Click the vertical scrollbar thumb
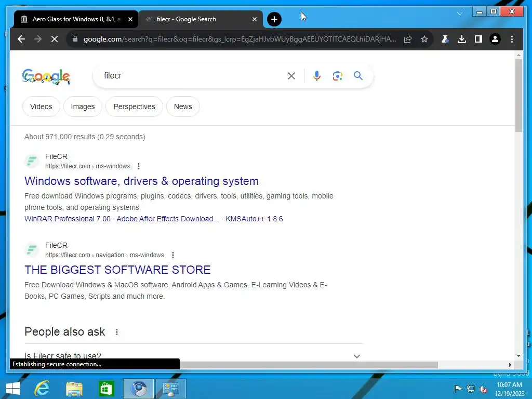The height and width of the screenshot is (399, 532). (518, 96)
